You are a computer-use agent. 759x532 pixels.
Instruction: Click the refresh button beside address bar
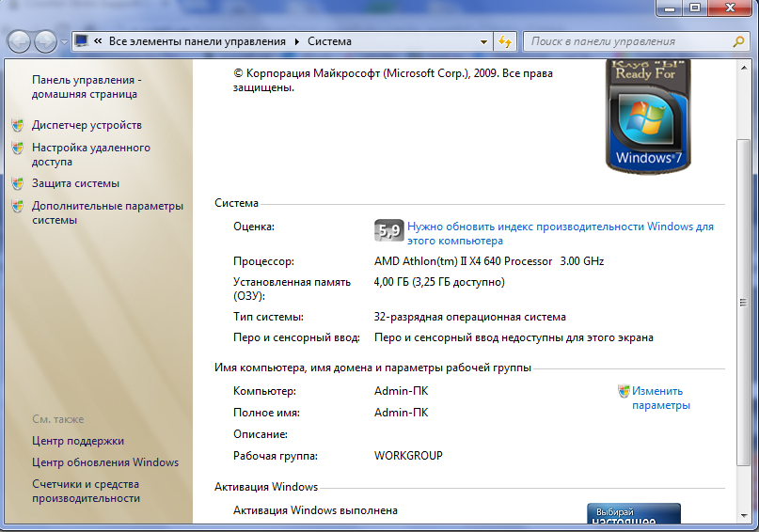[x=505, y=41]
